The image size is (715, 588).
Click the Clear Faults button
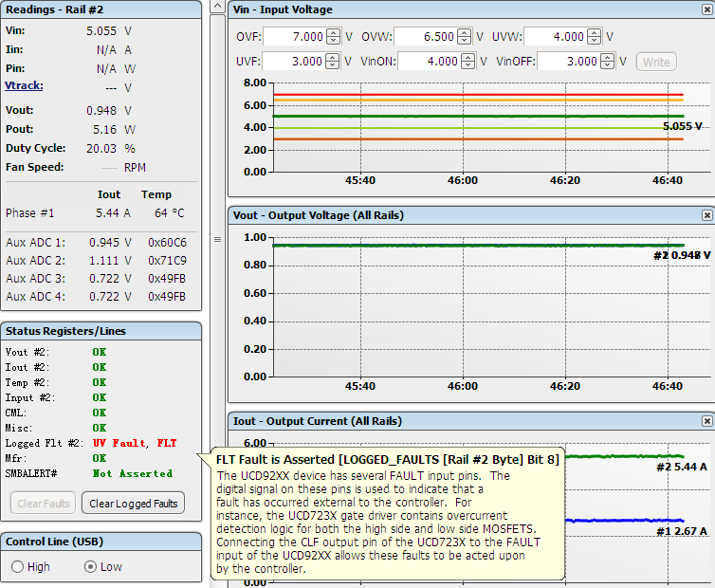click(x=44, y=504)
